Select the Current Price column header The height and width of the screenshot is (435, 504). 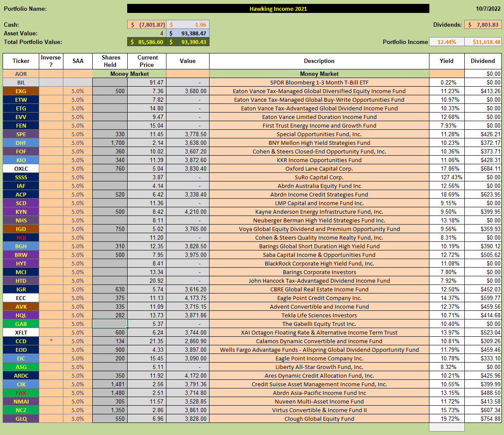coord(147,61)
